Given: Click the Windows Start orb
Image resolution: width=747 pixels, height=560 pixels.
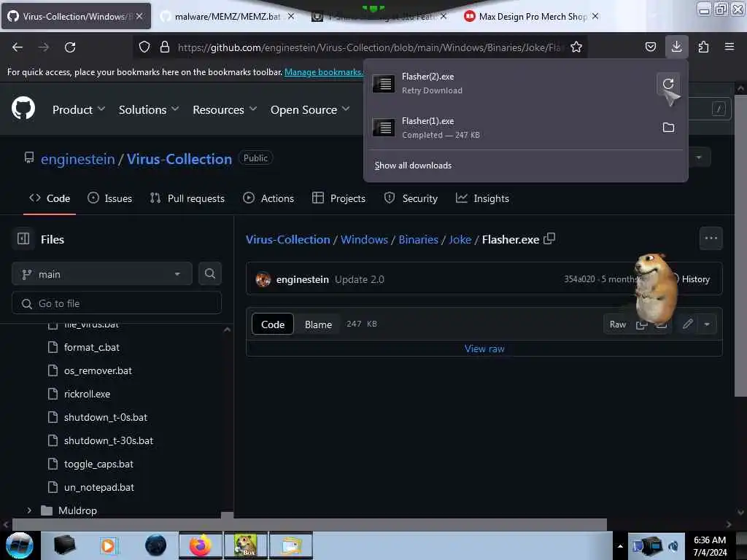Looking at the screenshot, I should point(20,545).
